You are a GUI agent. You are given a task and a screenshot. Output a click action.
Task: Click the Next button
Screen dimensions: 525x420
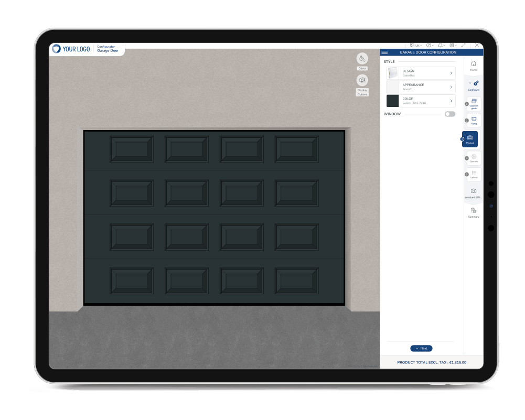point(421,348)
